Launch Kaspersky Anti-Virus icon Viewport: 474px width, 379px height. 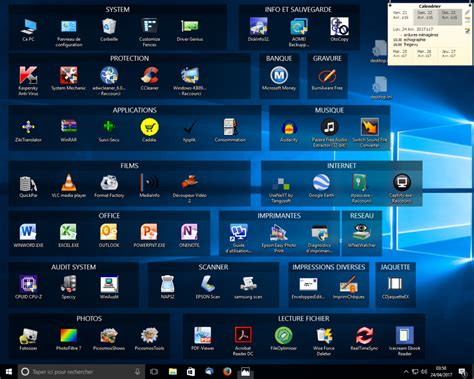tap(28, 75)
